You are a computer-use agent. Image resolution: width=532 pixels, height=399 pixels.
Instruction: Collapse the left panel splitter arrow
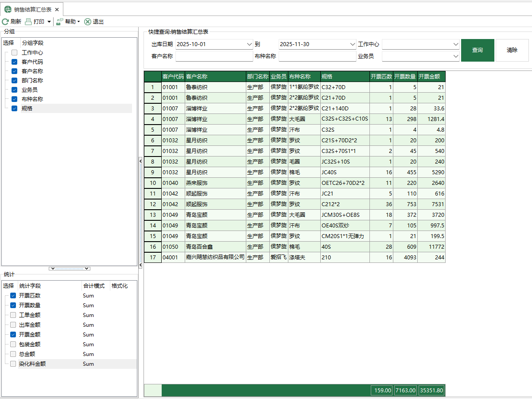pyautogui.click(x=140, y=161)
